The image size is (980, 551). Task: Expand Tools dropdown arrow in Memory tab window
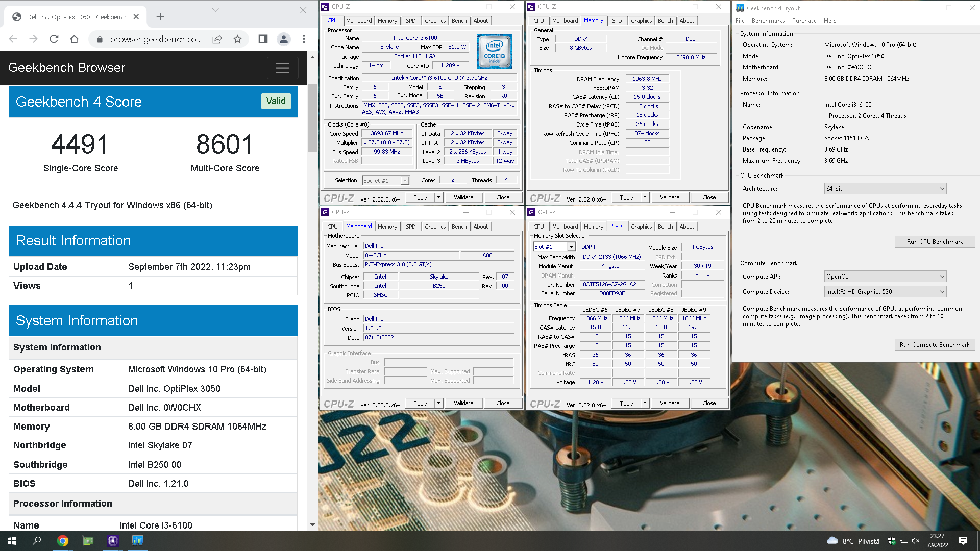pyautogui.click(x=644, y=197)
